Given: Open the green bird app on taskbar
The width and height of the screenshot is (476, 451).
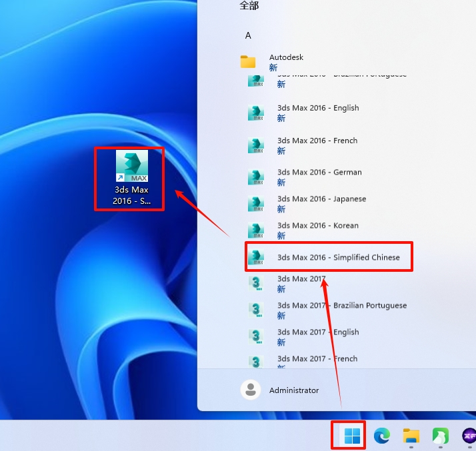Looking at the screenshot, I should pyautogui.click(x=441, y=436).
